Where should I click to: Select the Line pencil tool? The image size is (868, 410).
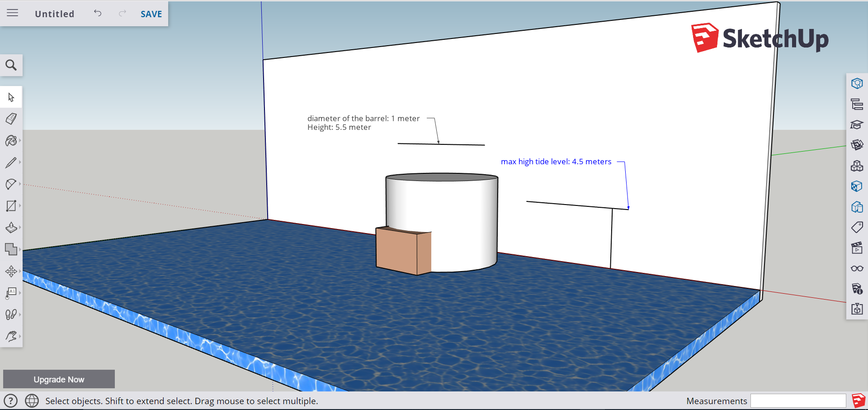point(11,162)
